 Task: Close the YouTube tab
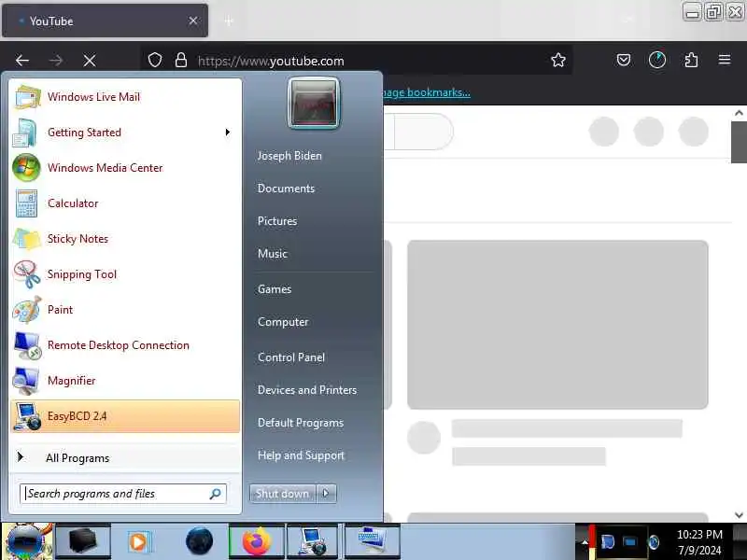pyautogui.click(x=193, y=21)
